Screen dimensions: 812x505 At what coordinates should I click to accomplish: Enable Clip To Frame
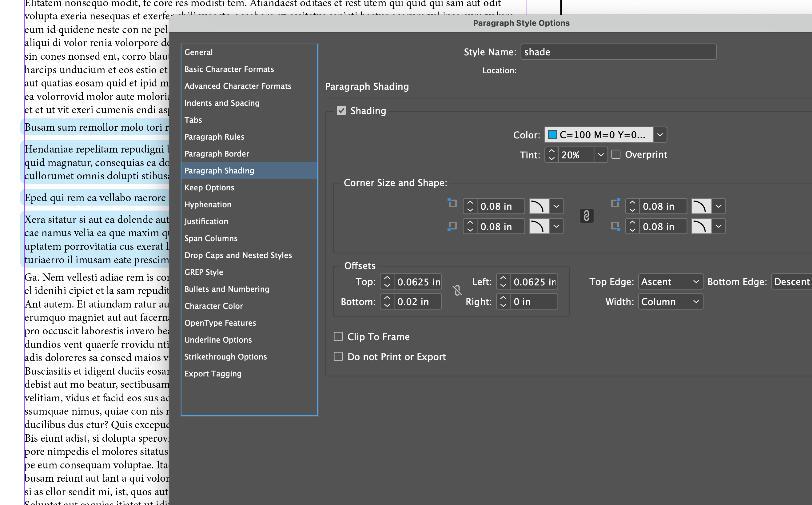tap(338, 337)
